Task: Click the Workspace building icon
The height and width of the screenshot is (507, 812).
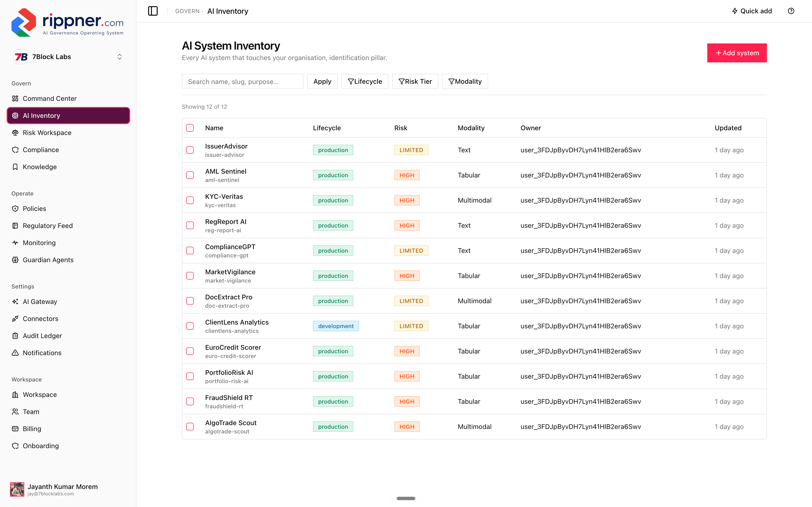Action: point(15,395)
